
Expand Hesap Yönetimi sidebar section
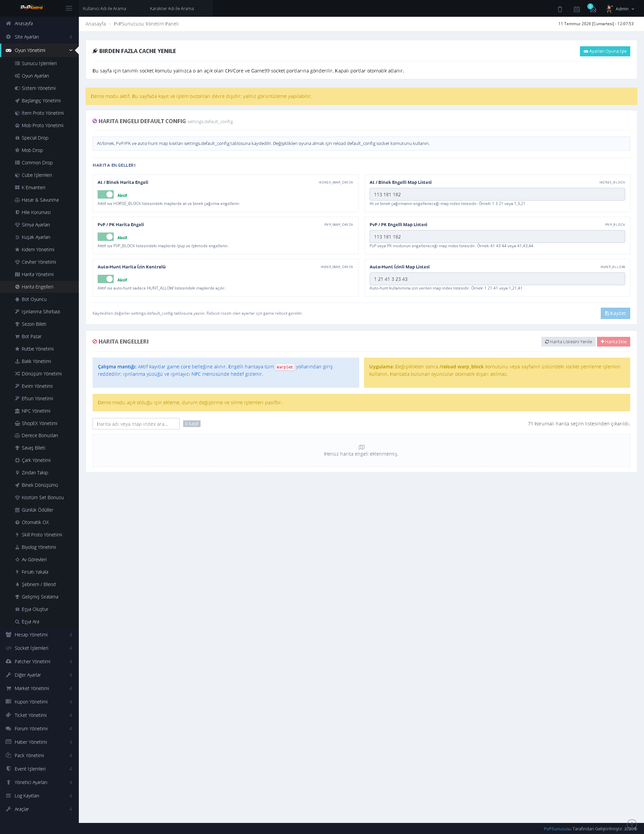(x=39, y=635)
